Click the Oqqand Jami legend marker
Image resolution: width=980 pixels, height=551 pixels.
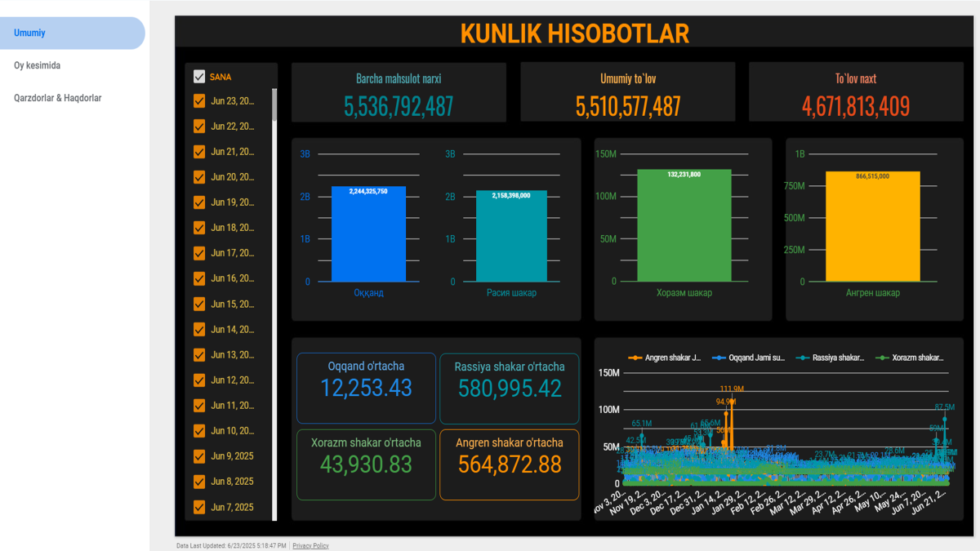tap(719, 358)
